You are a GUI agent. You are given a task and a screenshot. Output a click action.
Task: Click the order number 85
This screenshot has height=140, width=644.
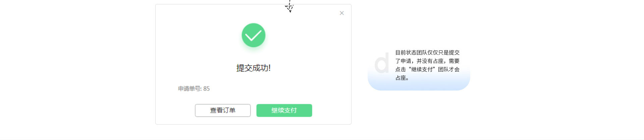[206, 89]
